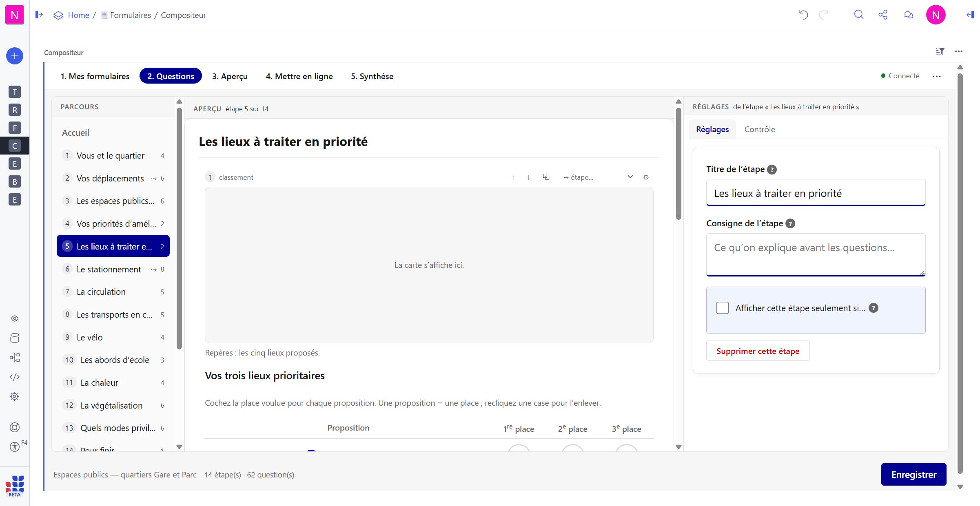980x506 pixels.
Task: Open help lifebuoy icon in sidebar
Action: pos(15,427)
